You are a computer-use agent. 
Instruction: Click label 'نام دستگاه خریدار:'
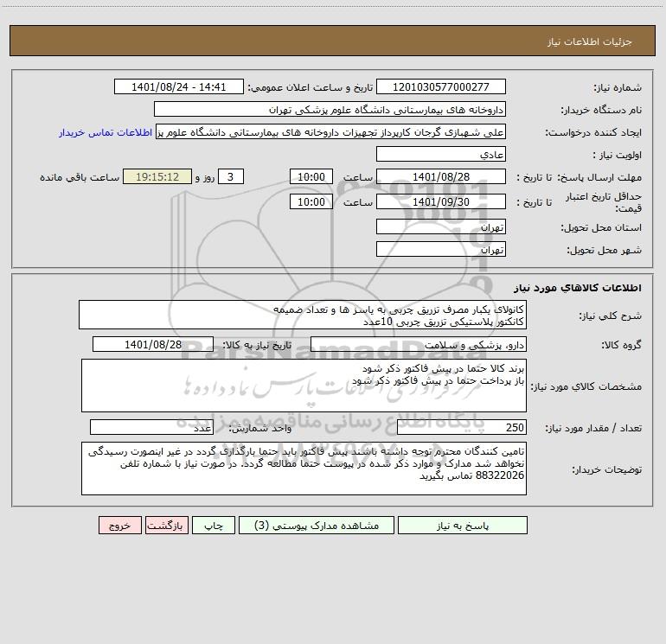(601, 111)
